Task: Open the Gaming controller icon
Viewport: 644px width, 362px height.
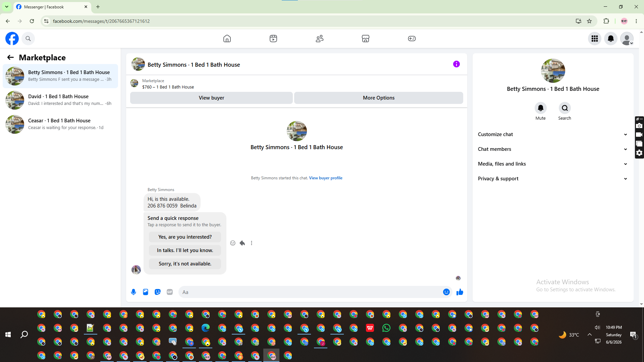Action: pos(412,39)
